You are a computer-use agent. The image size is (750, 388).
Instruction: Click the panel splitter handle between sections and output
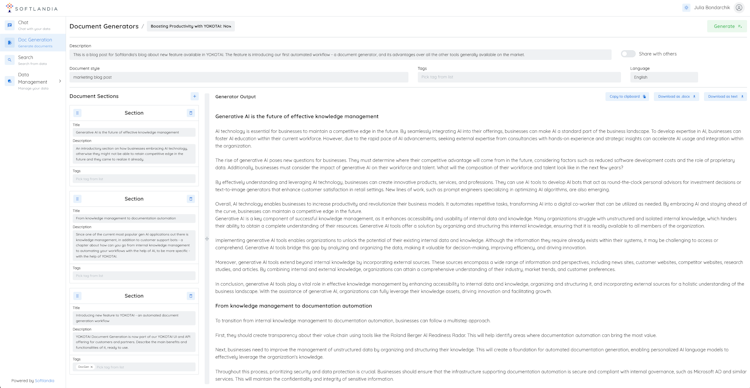coord(207,238)
